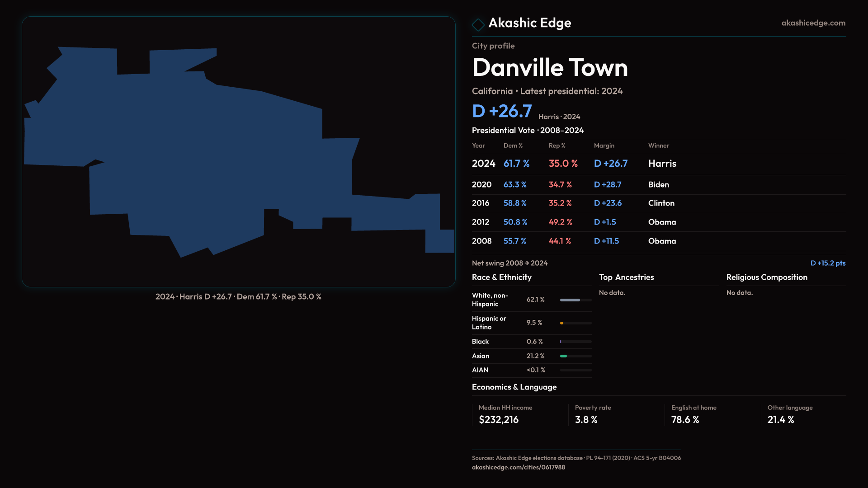Click the Top Ancestries heading
Image resolution: width=868 pixels, height=488 pixels.
(x=626, y=277)
